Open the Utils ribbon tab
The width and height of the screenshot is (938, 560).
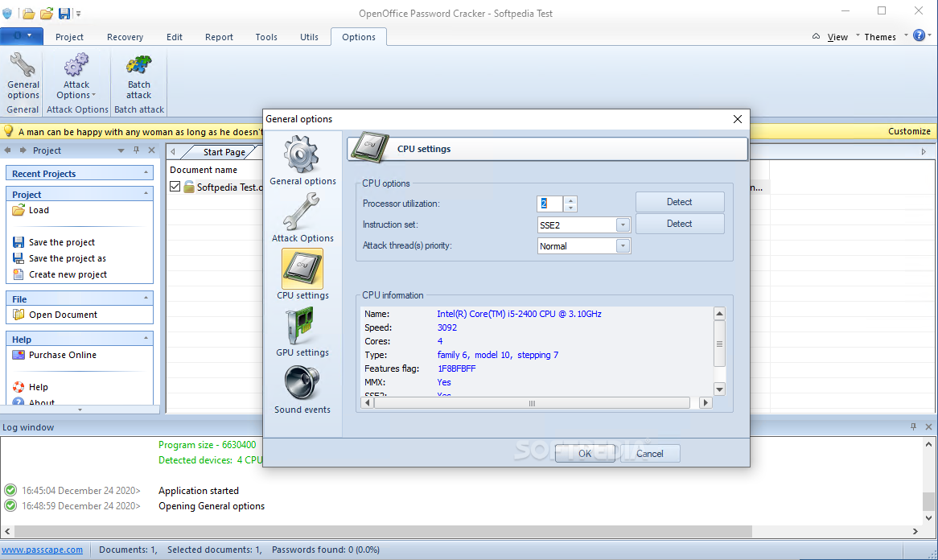pos(309,36)
